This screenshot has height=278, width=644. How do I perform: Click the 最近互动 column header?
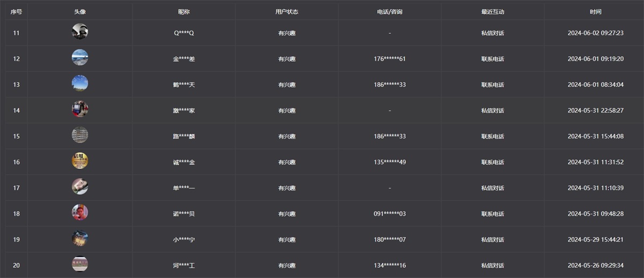(x=493, y=12)
